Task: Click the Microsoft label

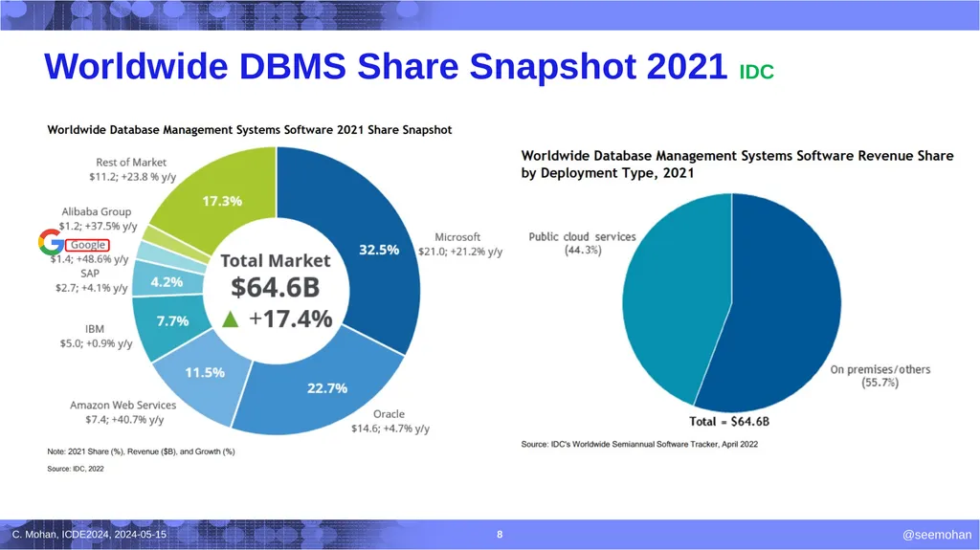Action: tap(457, 237)
